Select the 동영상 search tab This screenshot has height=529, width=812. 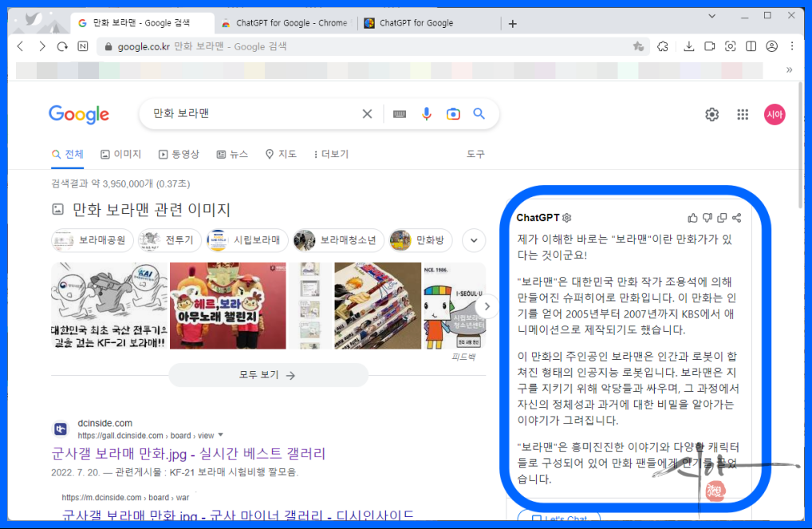pyautogui.click(x=179, y=155)
